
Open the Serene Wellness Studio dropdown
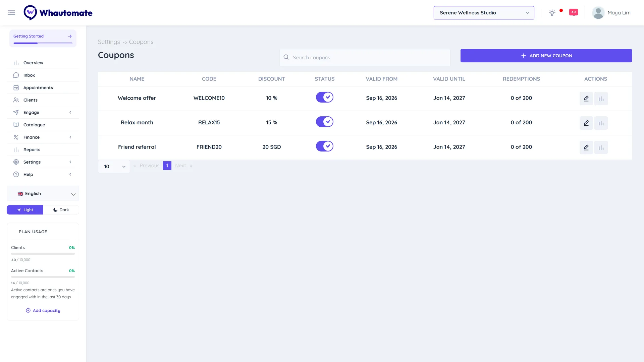484,13
